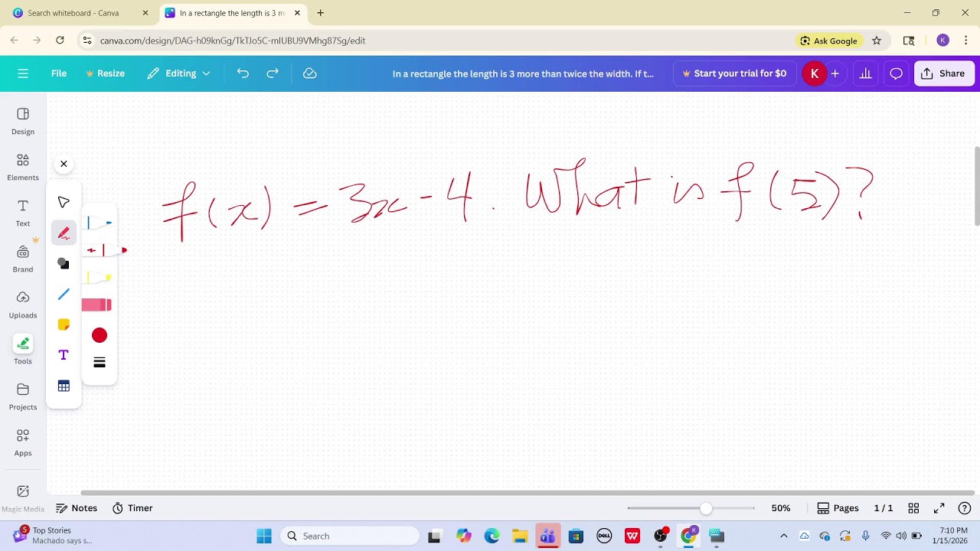
Task: Click the Windows taskbar Search box
Action: pyautogui.click(x=350, y=536)
